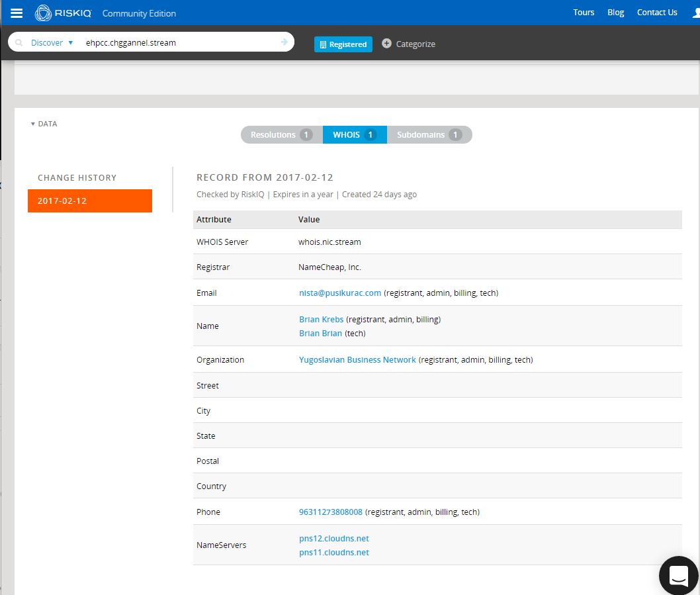Click the Email attribute label
Image resolution: width=700 pixels, height=595 pixels.
[x=206, y=293]
